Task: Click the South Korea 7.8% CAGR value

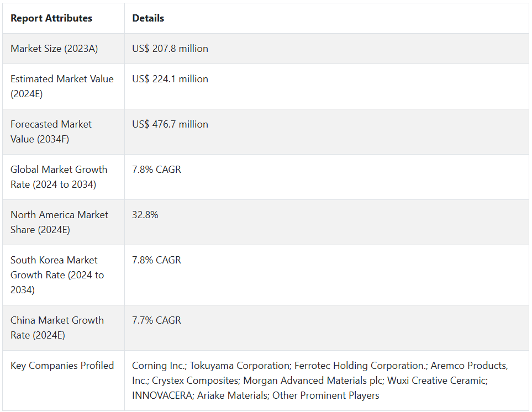Action: 156,260
